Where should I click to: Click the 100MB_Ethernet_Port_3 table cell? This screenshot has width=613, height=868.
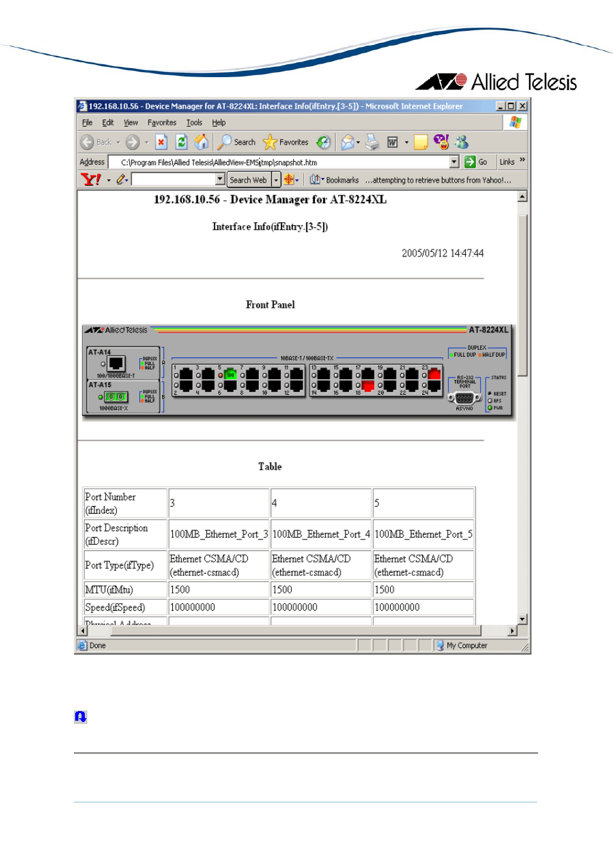218,534
